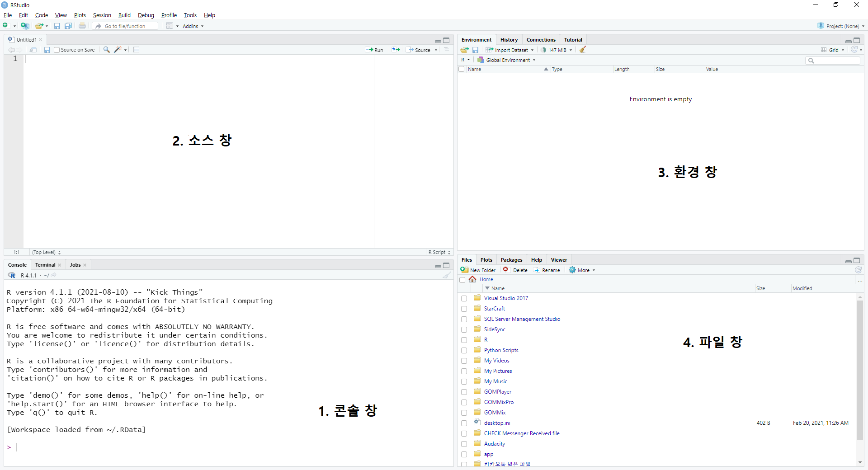Open the R Script file type selector
Image resolution: width=868 pixels, height=470 pixels.
tap(439, 252)
